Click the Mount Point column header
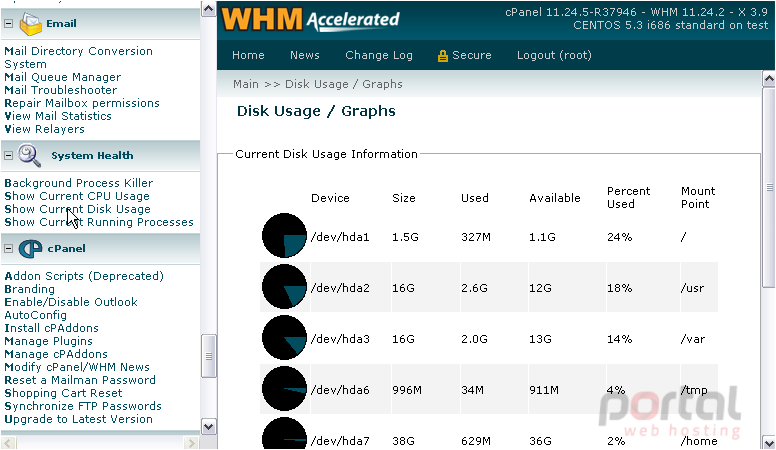 [x=698, y=198]
